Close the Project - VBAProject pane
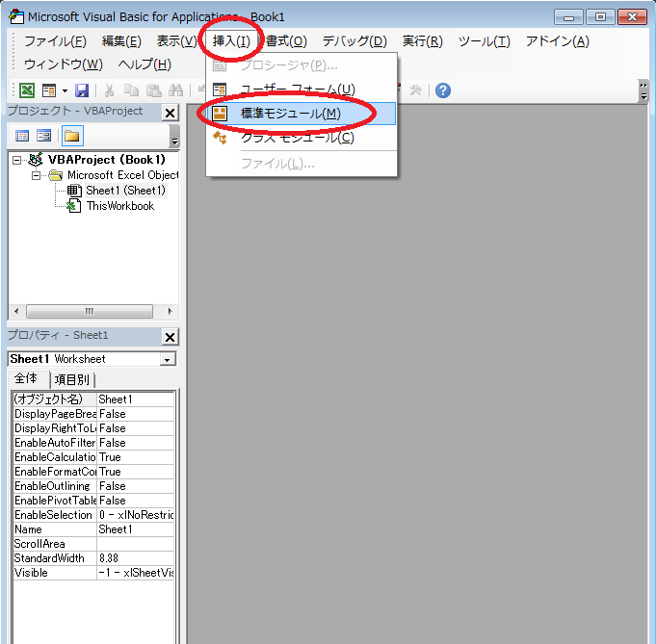The width and height of the screenshot is (656, 644). tap(170, 113)
